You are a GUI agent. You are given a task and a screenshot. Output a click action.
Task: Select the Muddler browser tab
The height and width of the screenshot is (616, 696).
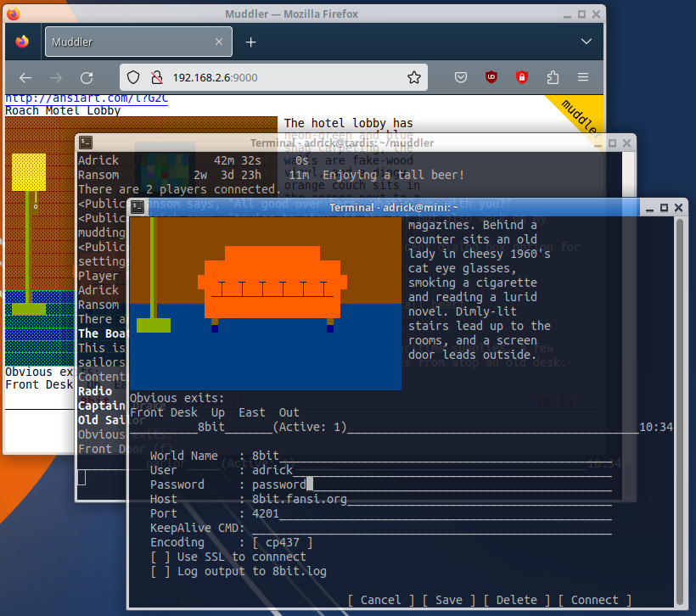(x=138, y=42)
